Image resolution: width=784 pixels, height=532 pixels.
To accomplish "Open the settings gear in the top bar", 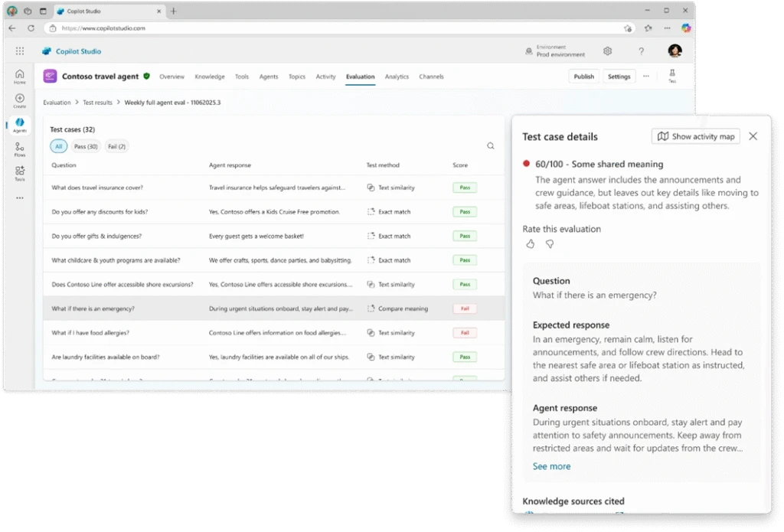I will coord(607,51).
